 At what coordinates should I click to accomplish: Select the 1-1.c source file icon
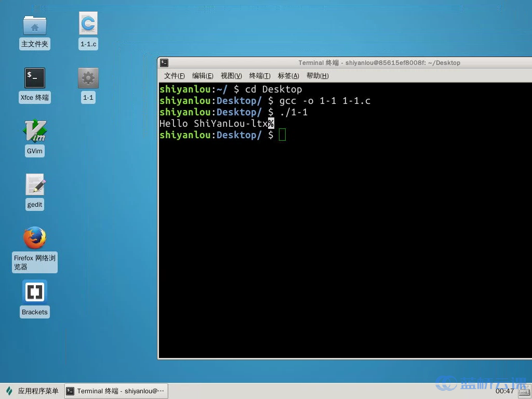pos(88,23)
